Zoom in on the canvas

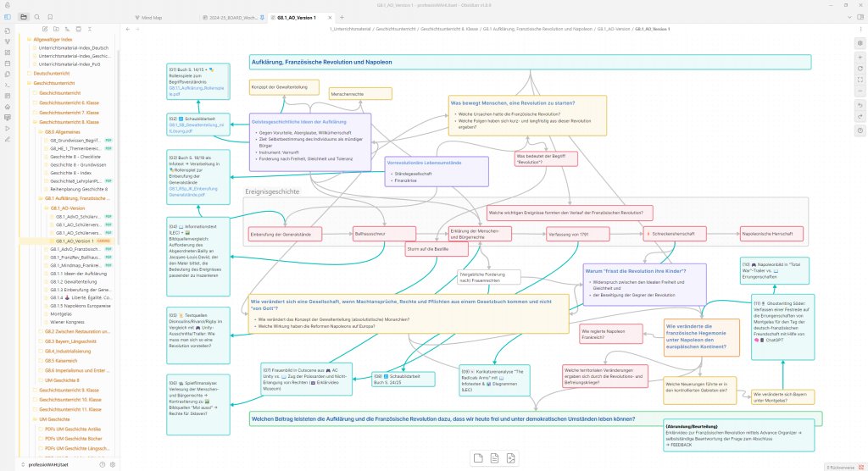[860, 56]
